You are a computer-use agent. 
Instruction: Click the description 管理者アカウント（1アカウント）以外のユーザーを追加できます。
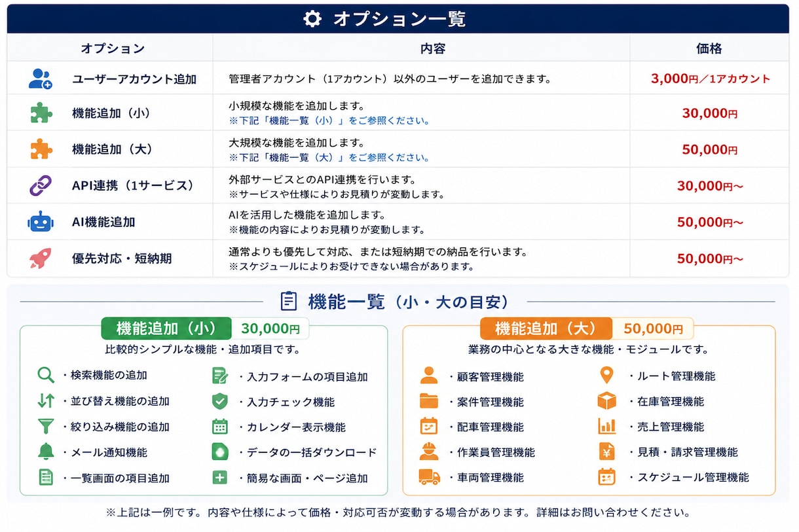click(x=390, y=79)
